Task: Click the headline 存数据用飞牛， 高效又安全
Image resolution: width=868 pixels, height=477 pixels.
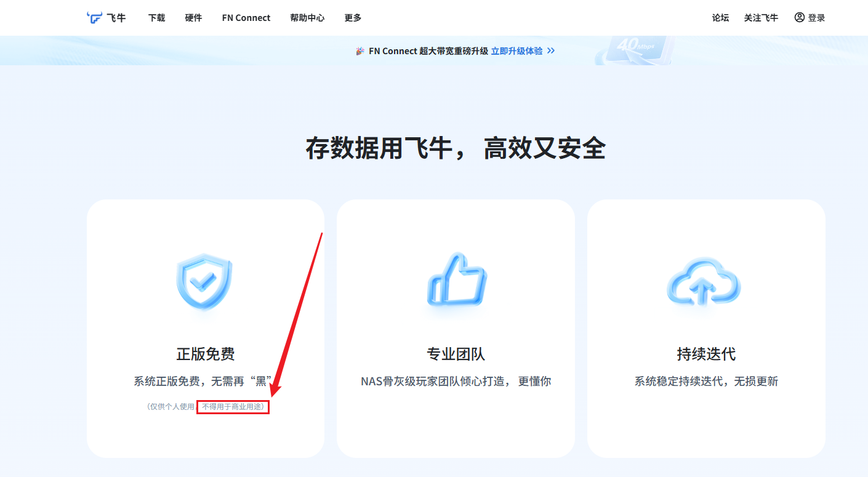Action: pyautogui.click(x=456, y=149)
